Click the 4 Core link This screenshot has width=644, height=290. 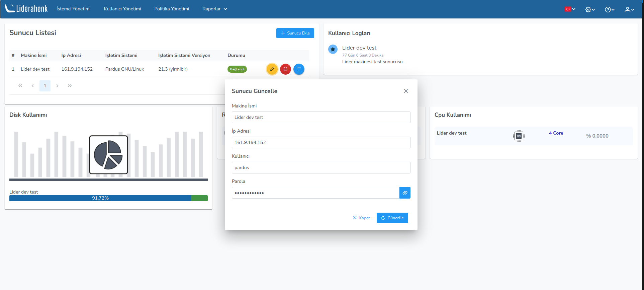pos(556,133)
